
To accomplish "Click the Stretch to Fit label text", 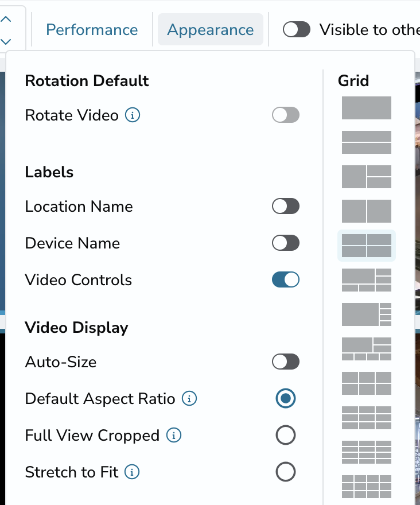I will [72, 472].
